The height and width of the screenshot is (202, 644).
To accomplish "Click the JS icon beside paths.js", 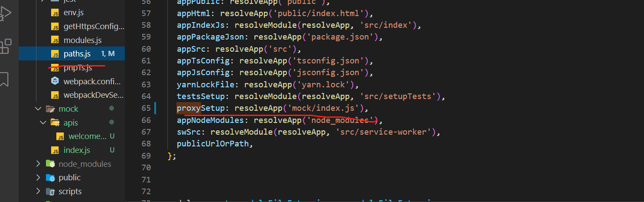I will click(x=55, y=54).
